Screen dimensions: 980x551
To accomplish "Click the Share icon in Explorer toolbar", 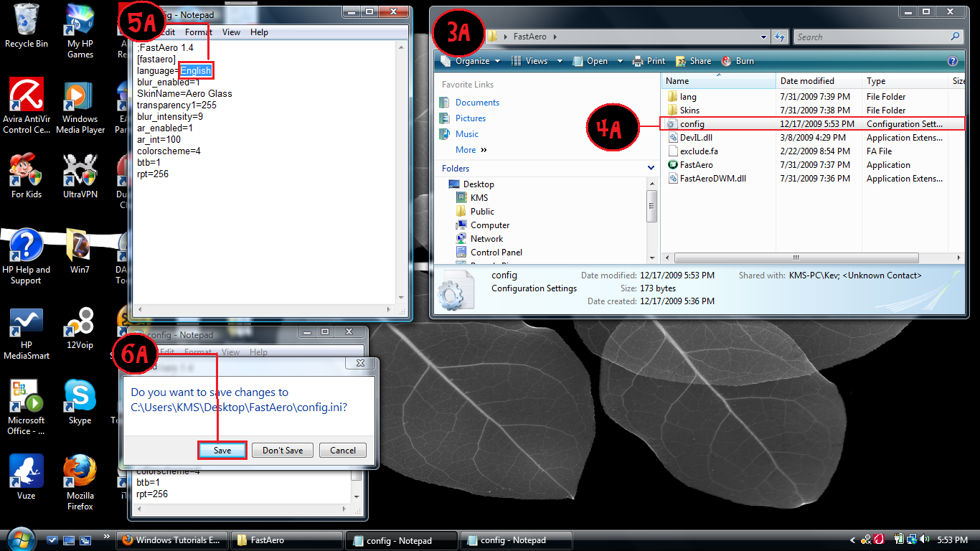I will [x=682, y=61].
